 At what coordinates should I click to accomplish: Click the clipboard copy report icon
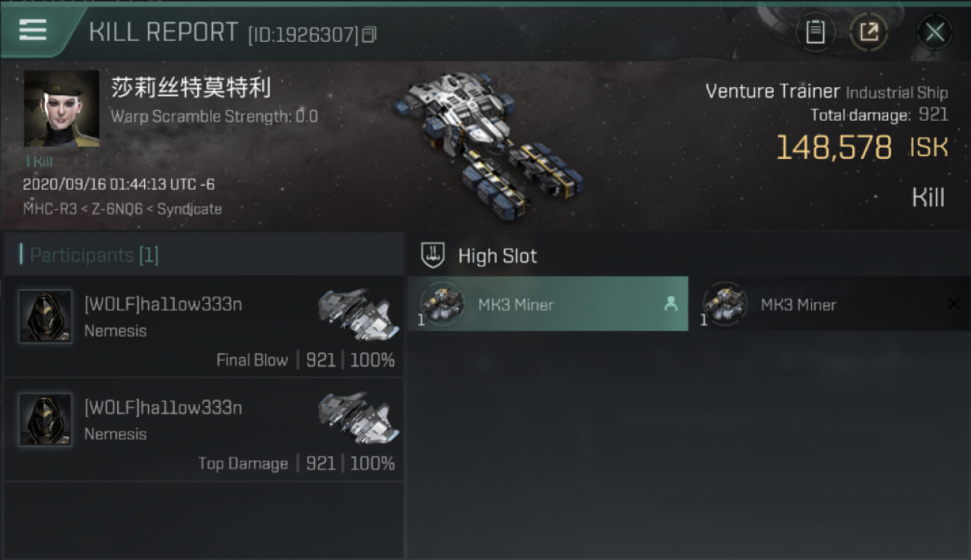pyautogui.click(x=816, y=32)
